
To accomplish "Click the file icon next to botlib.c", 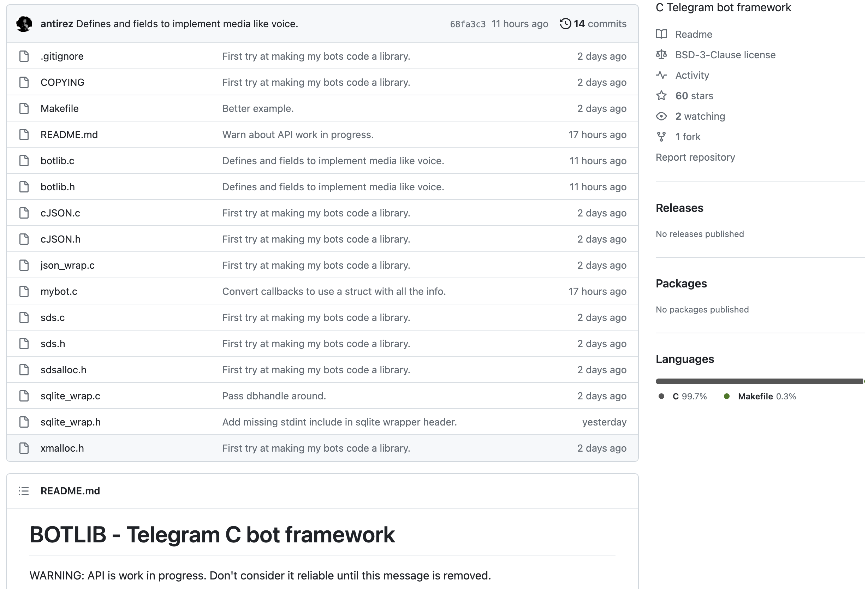I will [24, 161].
